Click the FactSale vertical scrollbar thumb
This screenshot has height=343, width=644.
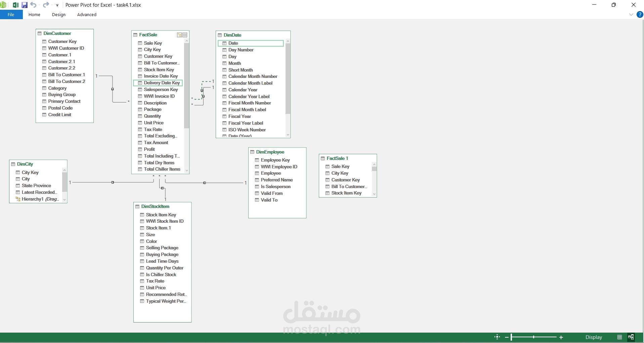tap(187, 86)
